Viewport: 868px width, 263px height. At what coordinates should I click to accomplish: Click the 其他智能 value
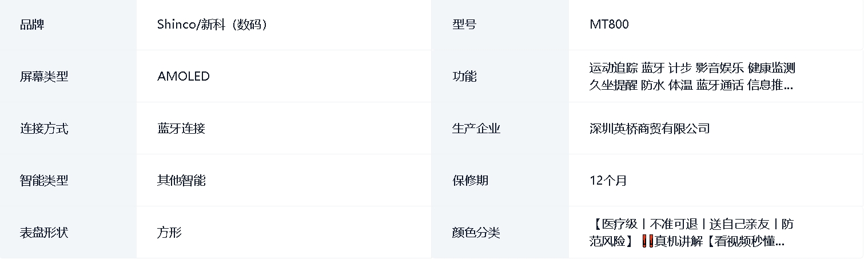181,181
